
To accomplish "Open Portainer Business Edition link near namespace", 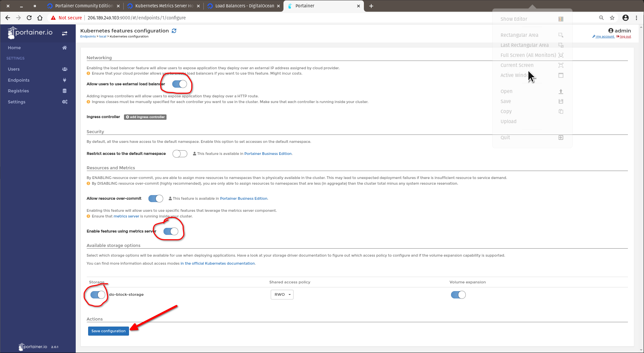I will [x=268, y=154].
